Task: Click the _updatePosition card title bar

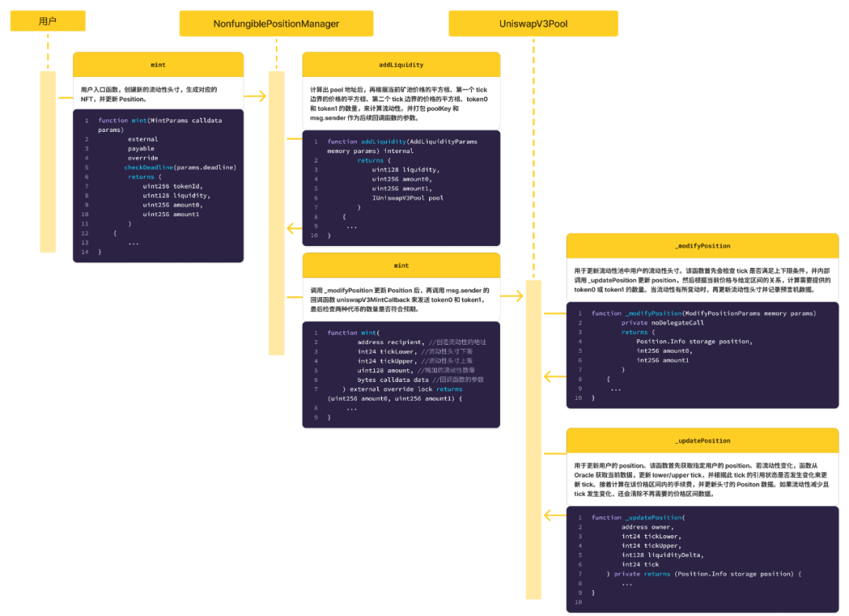Action: [x=702, y=441]
